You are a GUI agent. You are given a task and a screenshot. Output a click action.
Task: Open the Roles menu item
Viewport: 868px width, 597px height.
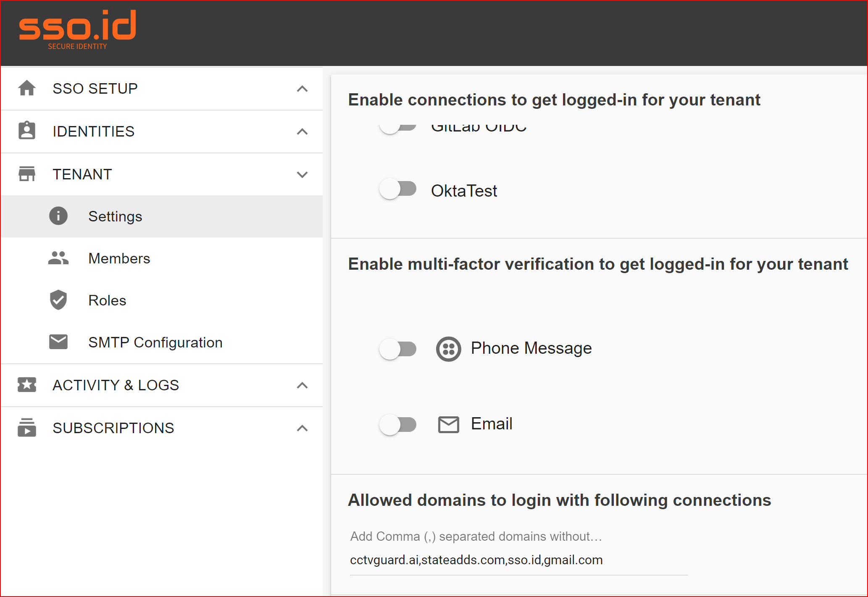pos(107,300)
